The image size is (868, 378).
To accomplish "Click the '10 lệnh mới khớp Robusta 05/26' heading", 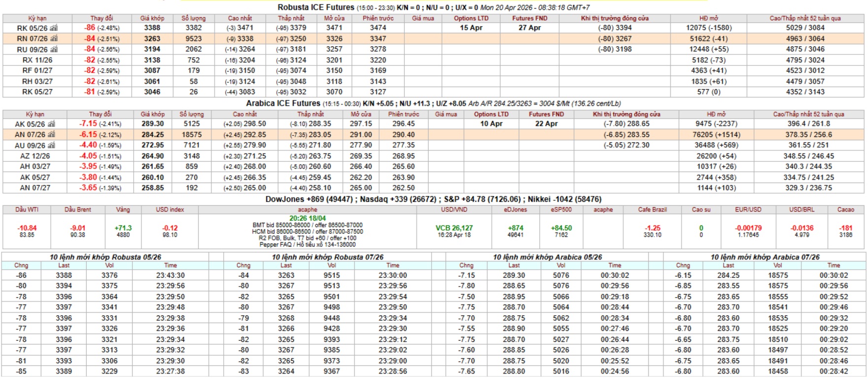I will [x=105, y=257].
